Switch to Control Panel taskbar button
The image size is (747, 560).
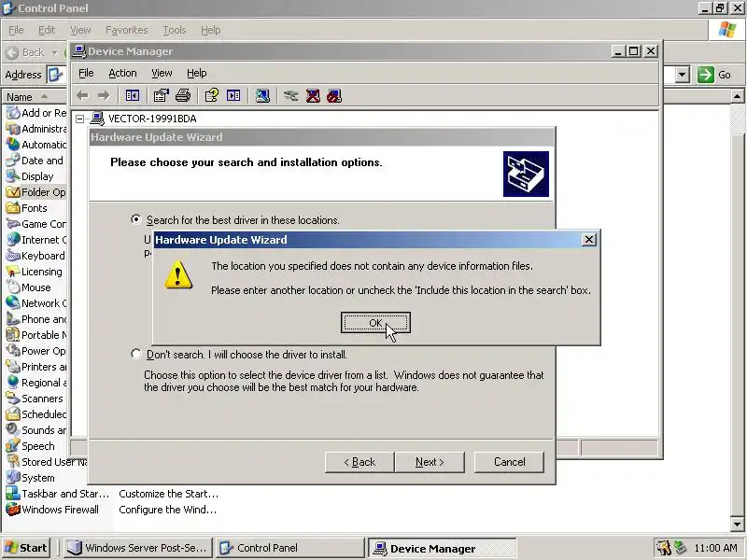coord(289,548)
